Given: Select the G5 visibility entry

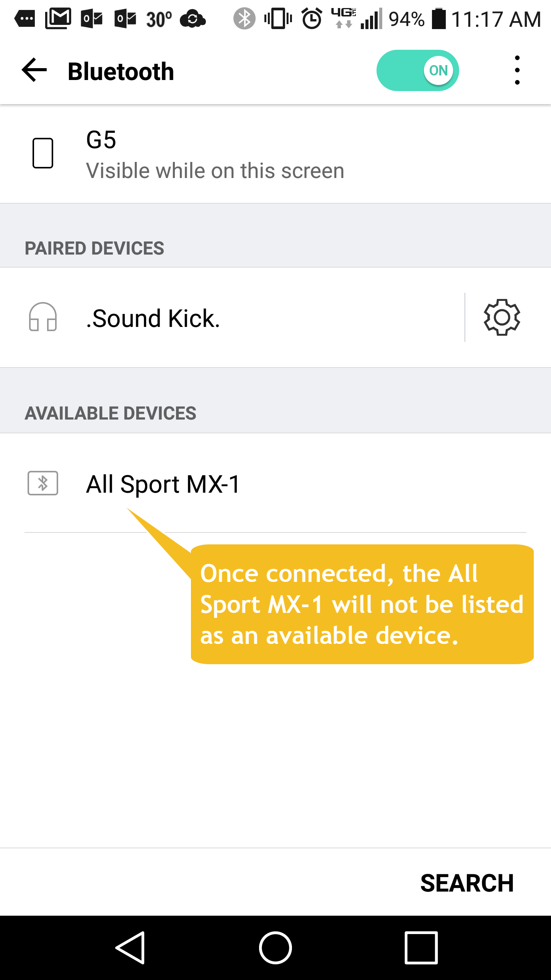Looking at the screenshot, I should coord(214,155).
